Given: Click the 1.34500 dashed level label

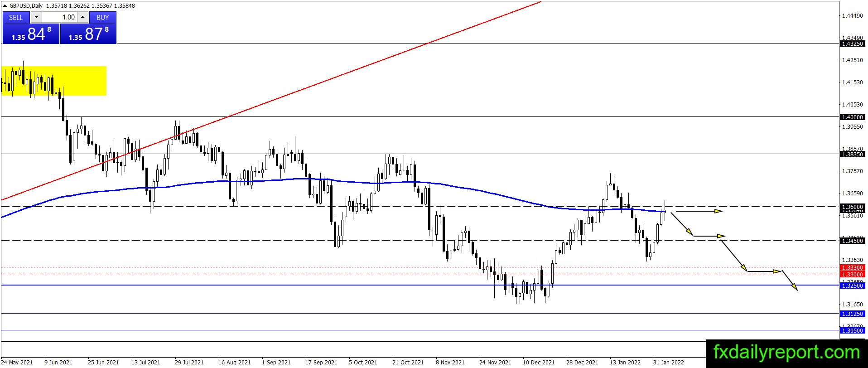Looking at the screenshot, I should (852, 241).
